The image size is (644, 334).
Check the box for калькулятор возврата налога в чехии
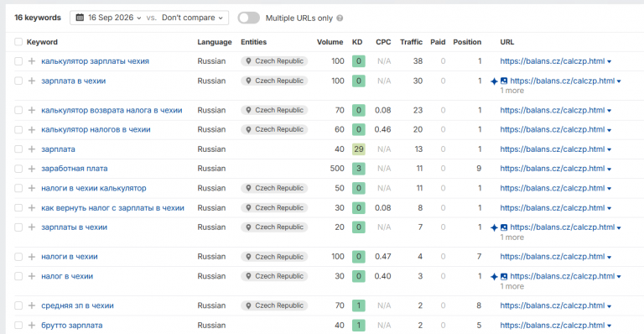coord(18,110)
